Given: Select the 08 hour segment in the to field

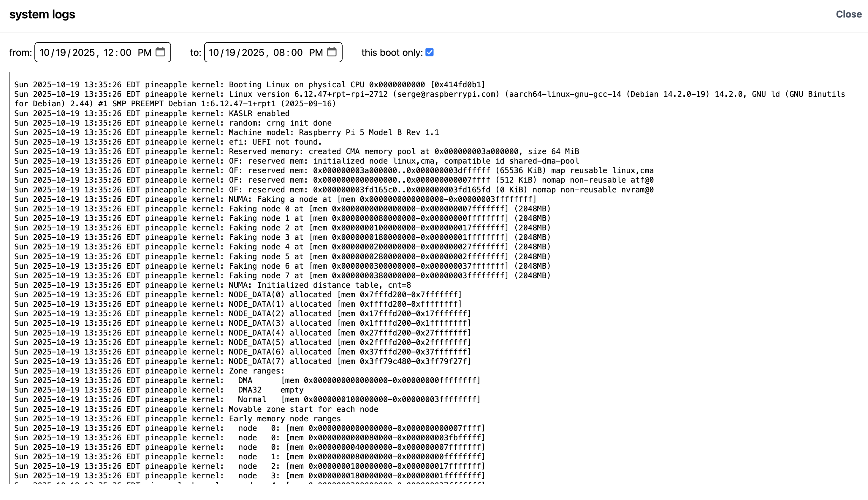Looking at the screenshot, I should click(x=279, y=53).
